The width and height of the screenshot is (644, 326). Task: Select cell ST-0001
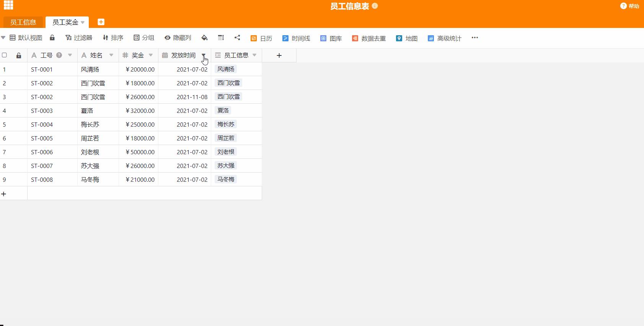click(52, 69)
